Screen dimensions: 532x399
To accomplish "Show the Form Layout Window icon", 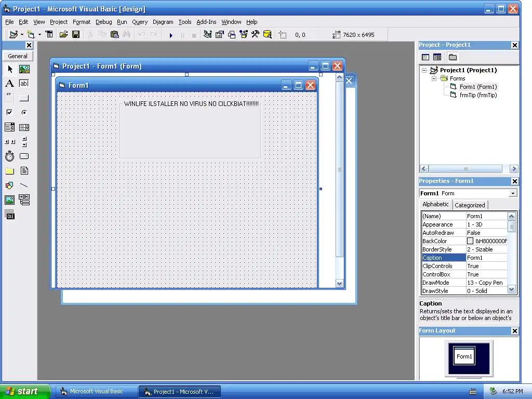I will (232, 35).
